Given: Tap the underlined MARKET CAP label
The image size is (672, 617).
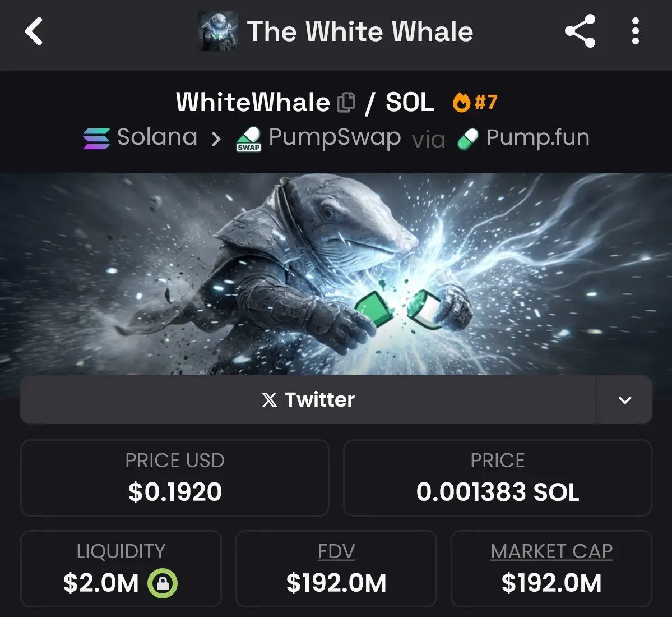Looking at the screenshot, I should click(x=551, y=551).
